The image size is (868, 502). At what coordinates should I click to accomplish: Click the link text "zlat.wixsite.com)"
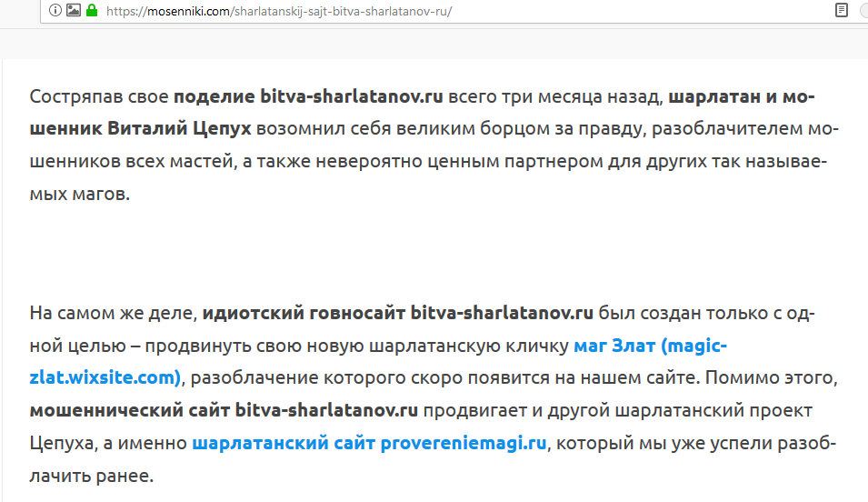105,377
